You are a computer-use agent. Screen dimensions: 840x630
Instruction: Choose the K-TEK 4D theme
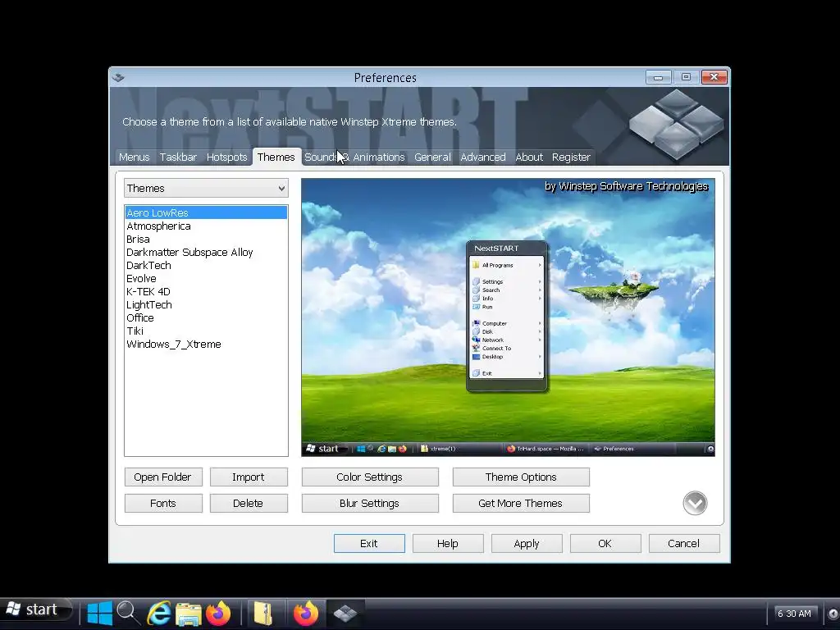coord(206,291)
